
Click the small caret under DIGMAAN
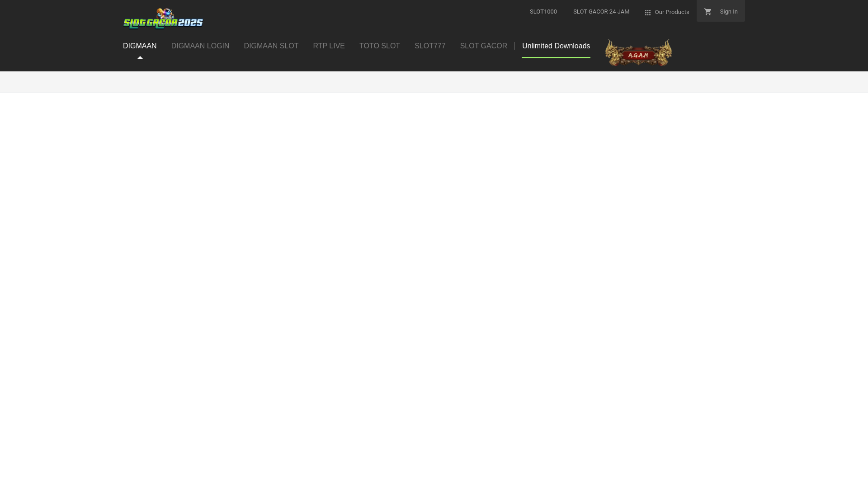tap(140, 57)
